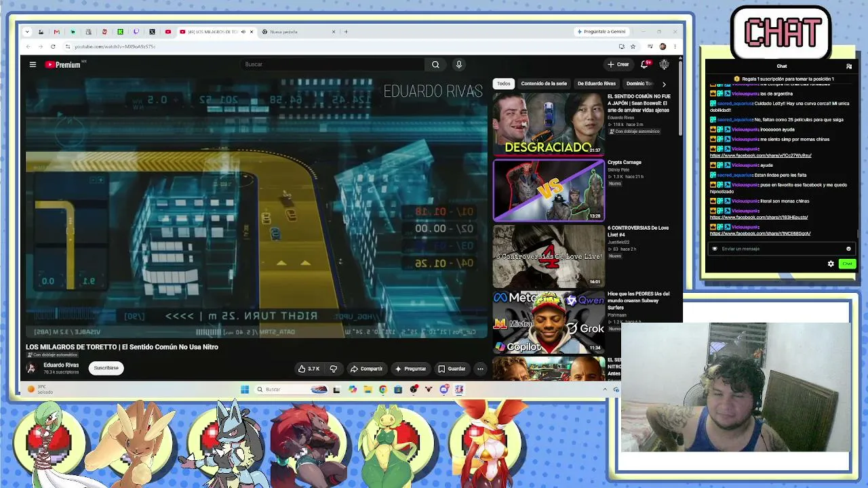Click the Preguntar button
868x488 pixels.
(x=410, y=369)
